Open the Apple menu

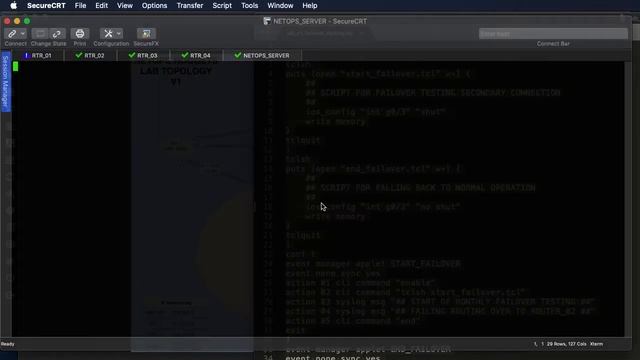tap(13, 6)
